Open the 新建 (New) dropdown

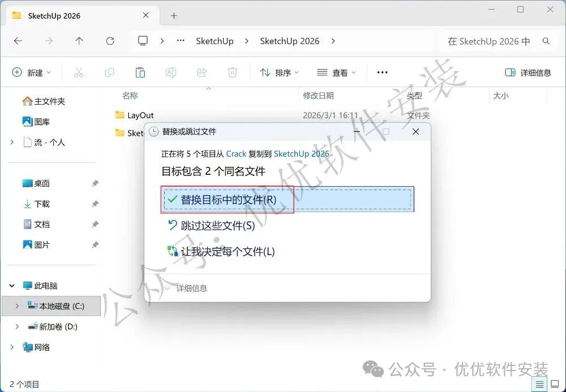31,72
